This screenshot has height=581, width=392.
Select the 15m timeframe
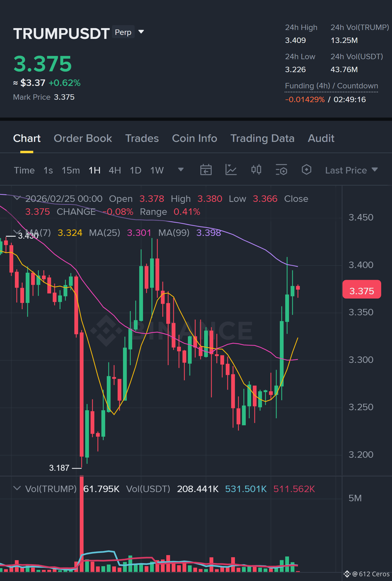71,170
